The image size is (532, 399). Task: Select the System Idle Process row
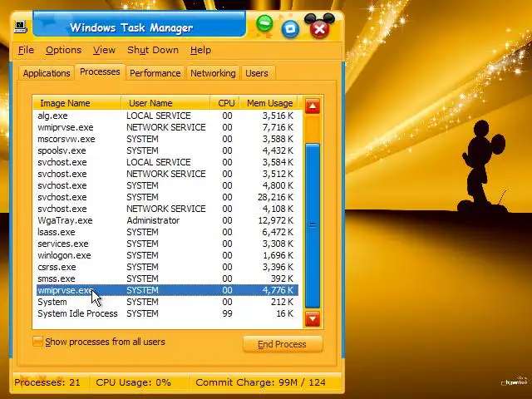pyautogui.click(x=167, y=313)
